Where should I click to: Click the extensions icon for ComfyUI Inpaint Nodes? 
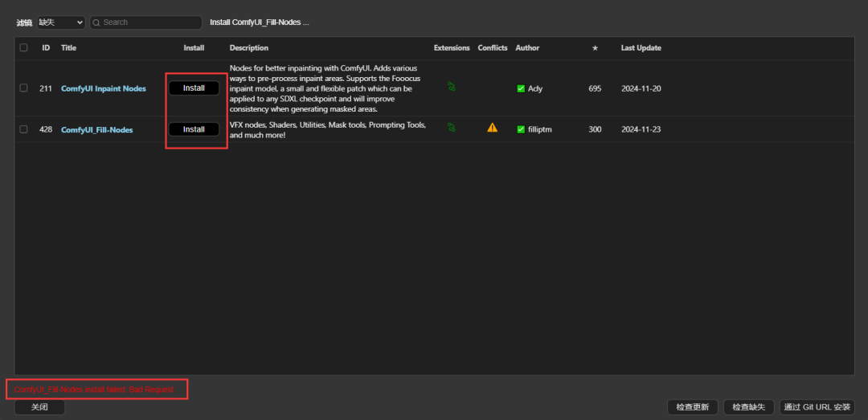point(452,87)
